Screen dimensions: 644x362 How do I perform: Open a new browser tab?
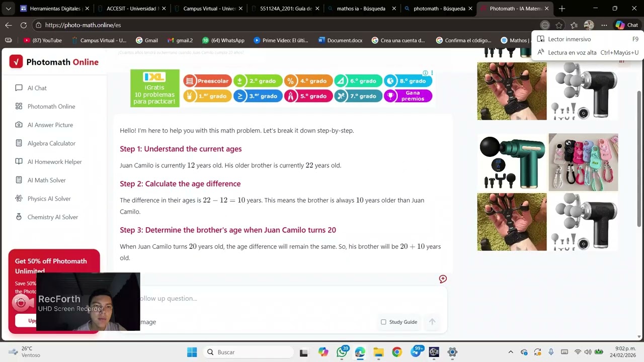coord(562,9)
